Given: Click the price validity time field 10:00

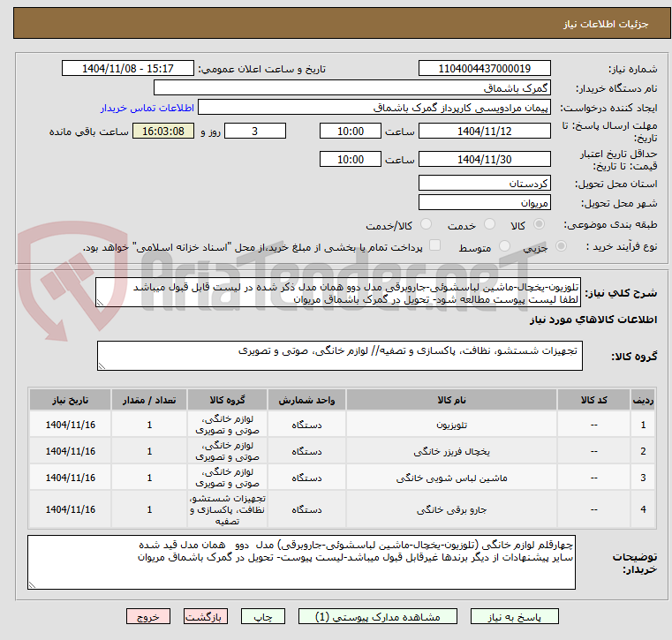Looking at the screenshot, I should click(351, 160).
